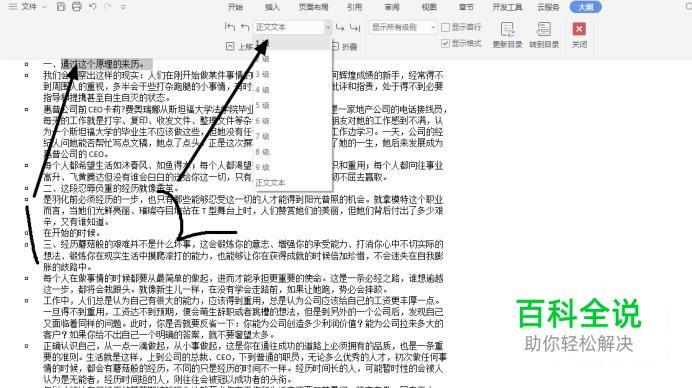The width and height of the screenshot is (692, 388).
Task: Select the active 大纲 tab
Action: (x=586, y=7)
